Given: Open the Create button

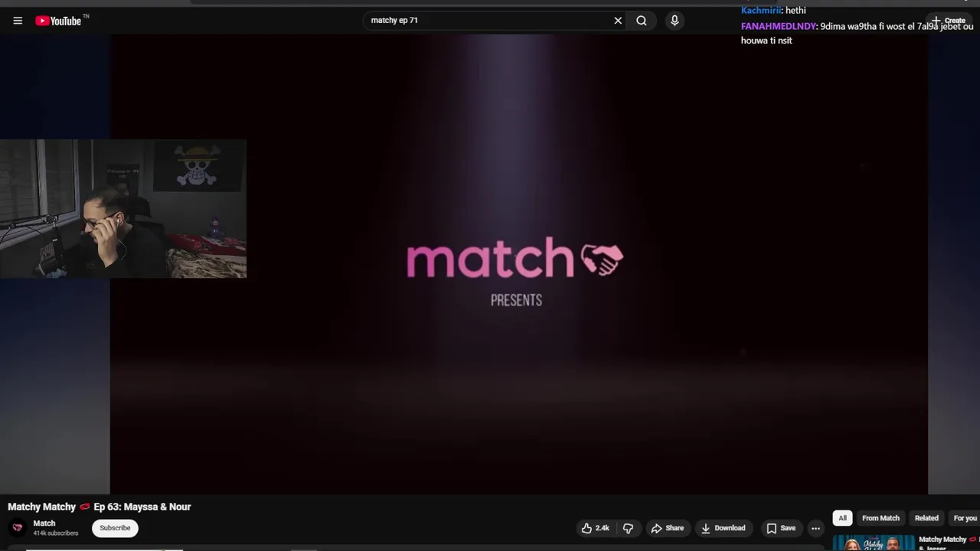Looking at the screenshot, I should click(948, 21).
